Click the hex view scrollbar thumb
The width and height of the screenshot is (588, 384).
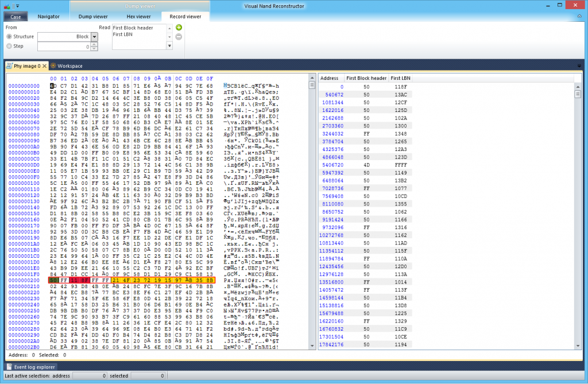tap(312, 85)
